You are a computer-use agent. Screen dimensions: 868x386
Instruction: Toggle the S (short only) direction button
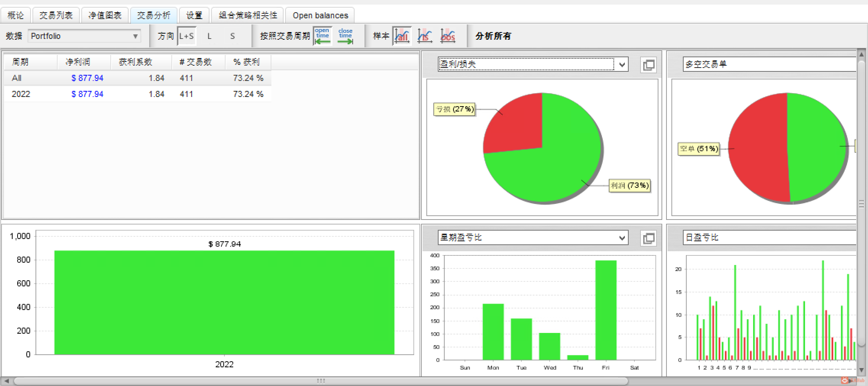tap(232, 36)
